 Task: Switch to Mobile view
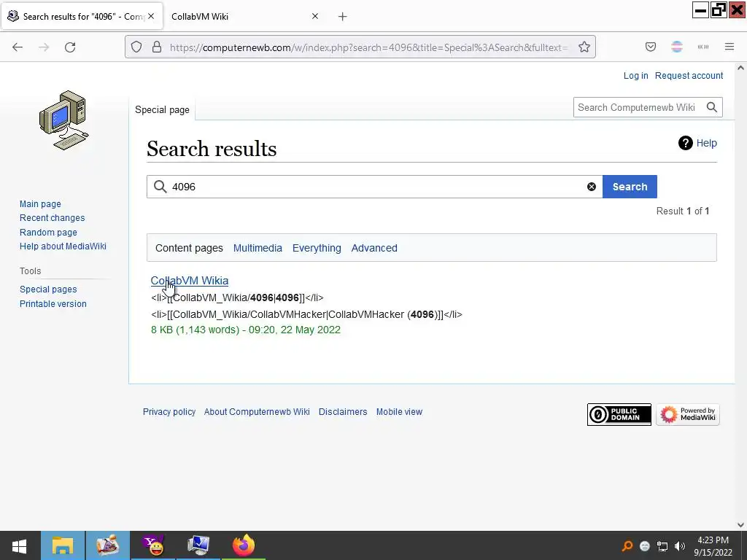[x=399, y=412]
